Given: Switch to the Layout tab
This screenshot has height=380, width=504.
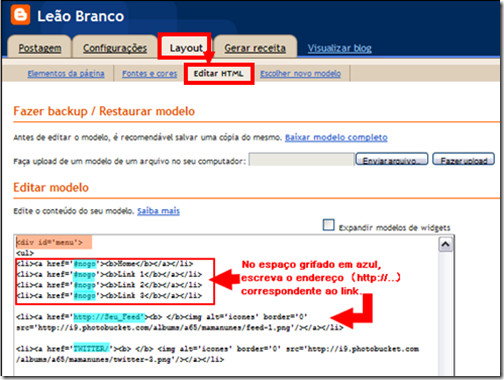Looking at the screenshot, I should pyautogui.click(x=186, y=48).
